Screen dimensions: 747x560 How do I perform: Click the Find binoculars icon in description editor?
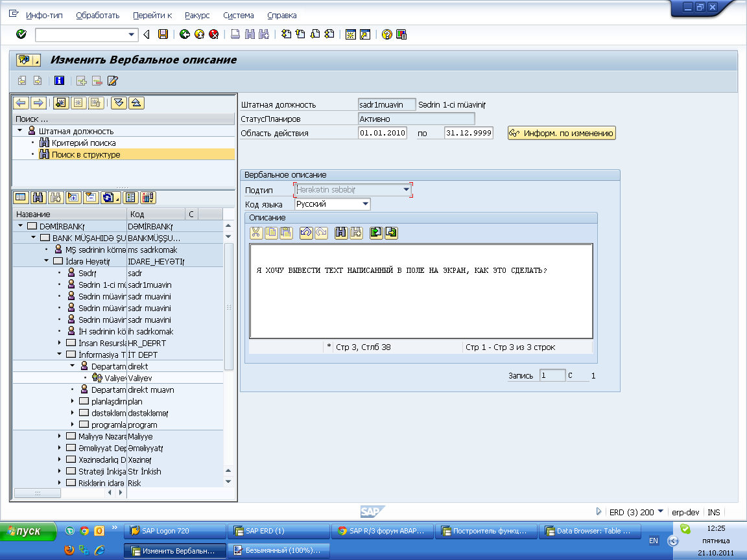341,233
